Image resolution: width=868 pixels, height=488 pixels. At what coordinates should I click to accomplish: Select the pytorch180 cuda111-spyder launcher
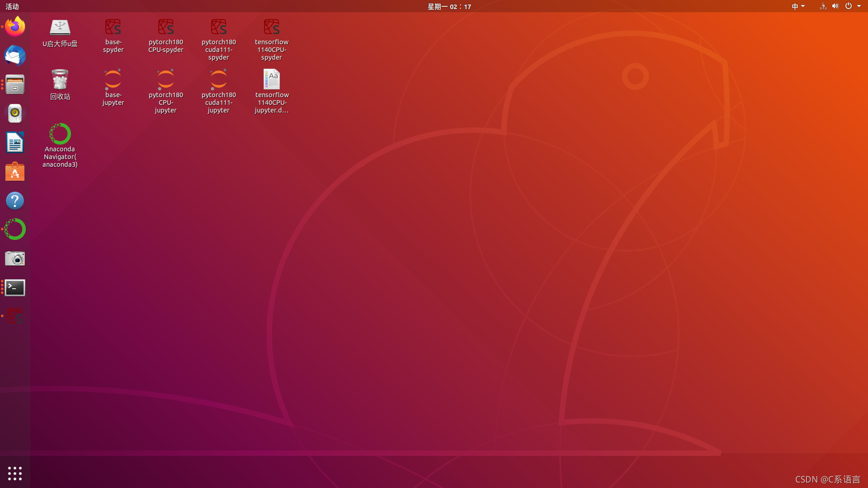point(219,40)
